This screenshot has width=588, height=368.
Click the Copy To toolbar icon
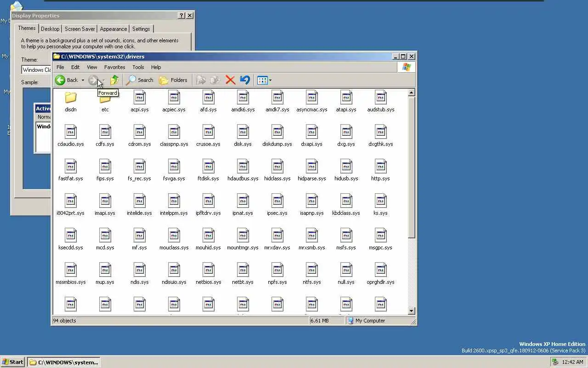215,80
